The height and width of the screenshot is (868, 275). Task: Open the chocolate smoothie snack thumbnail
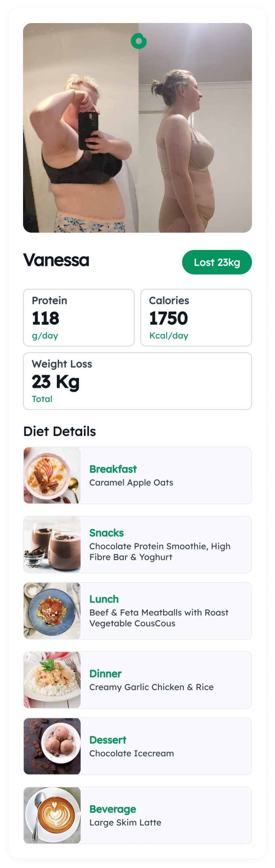(x=52, y=545)
